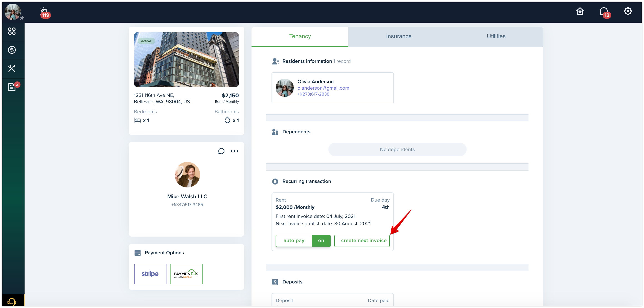Click the Deposits heading

[x=292, y=282]
